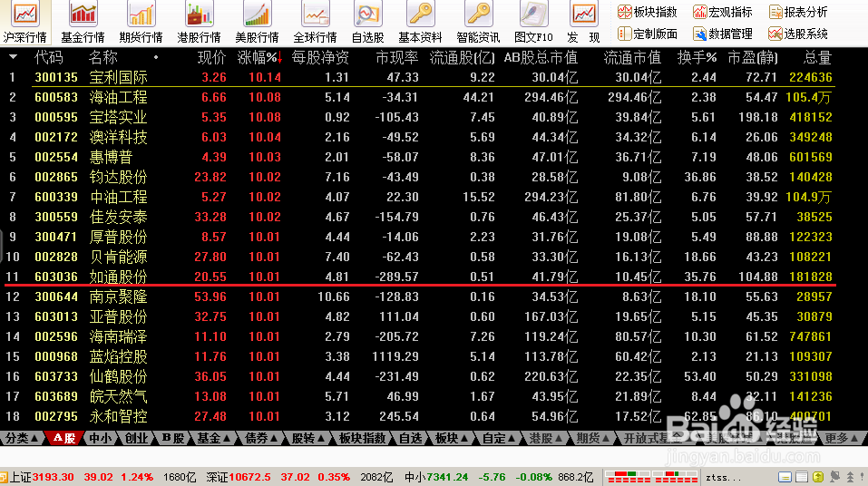Open 自选股 watchlist icon

368,23
